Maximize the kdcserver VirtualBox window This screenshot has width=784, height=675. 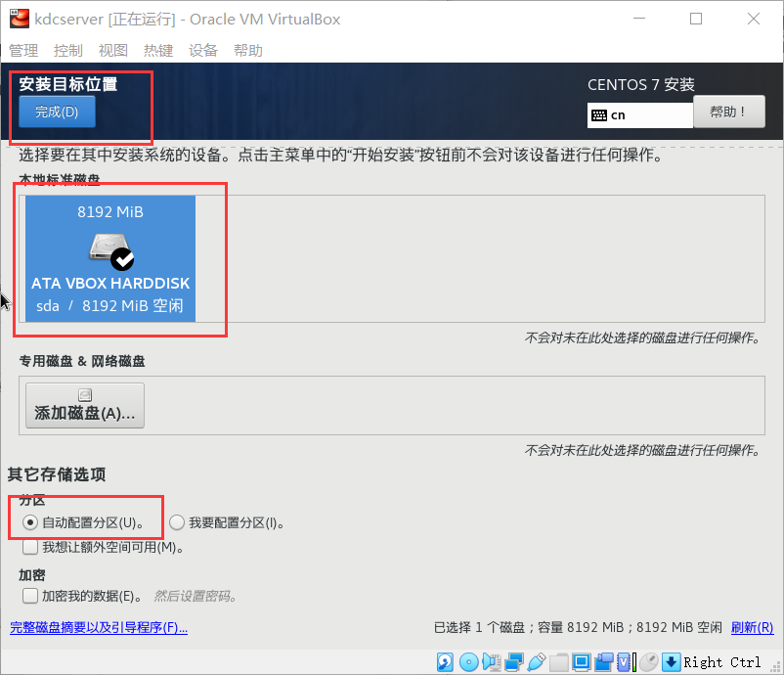pos(696,19)
